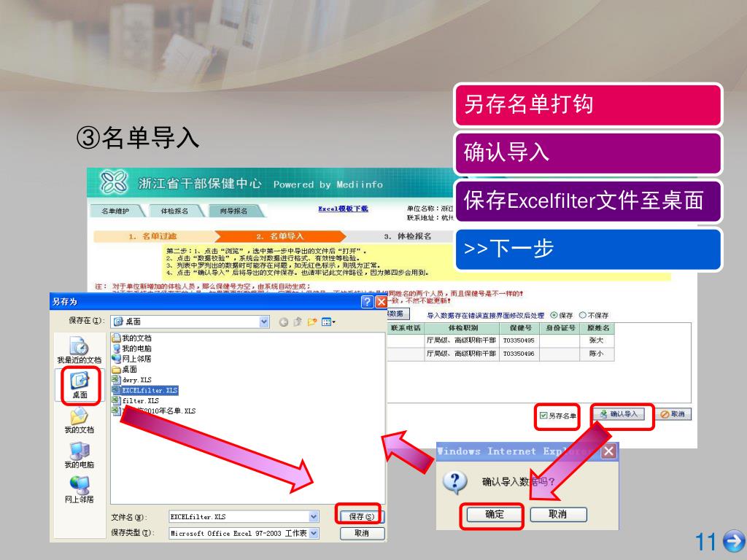The image size is (747, 560).
Task: Create a new folder in Save As dialog
Action: coord(312,322)
